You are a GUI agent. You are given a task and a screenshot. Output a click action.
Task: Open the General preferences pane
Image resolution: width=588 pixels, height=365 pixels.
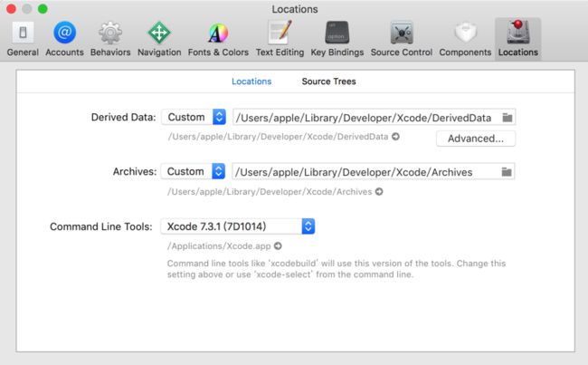click(x=23, y=39)
